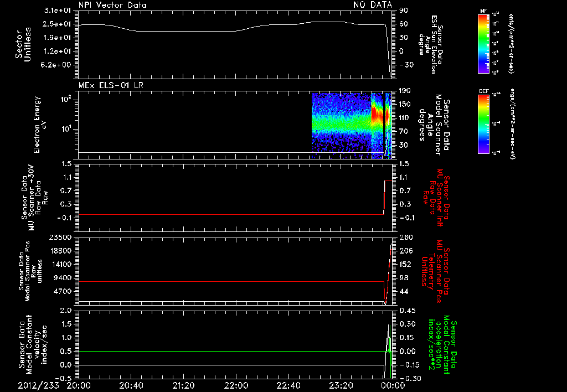The image size is (567, 392).
Task: Select the 'Electron Energy eV' axis title
Action: click(39, 125)
